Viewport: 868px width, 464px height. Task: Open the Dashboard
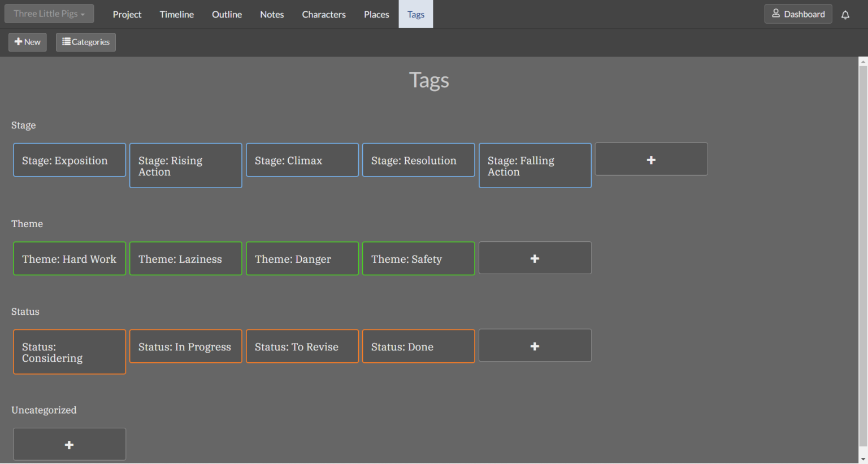pyautogui.click(x=798, y=14)
